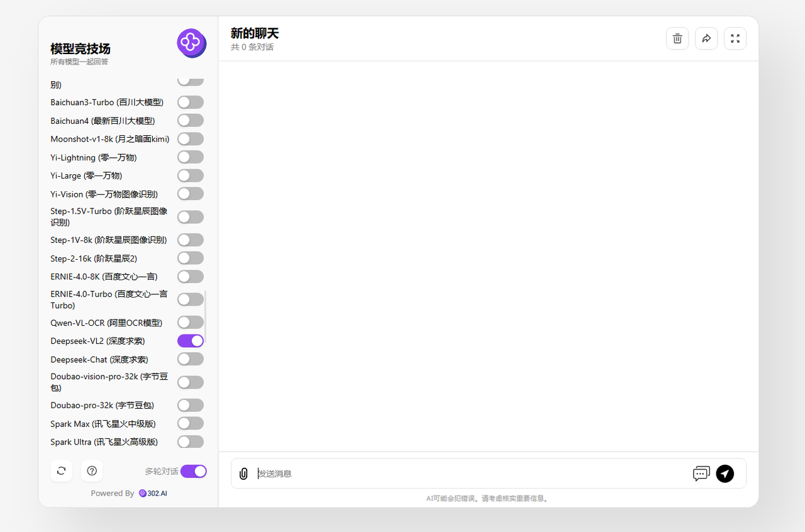The image size is (805, 532).
Task: Turn on the Step-2-16k switch
Action: pos(191,258)
